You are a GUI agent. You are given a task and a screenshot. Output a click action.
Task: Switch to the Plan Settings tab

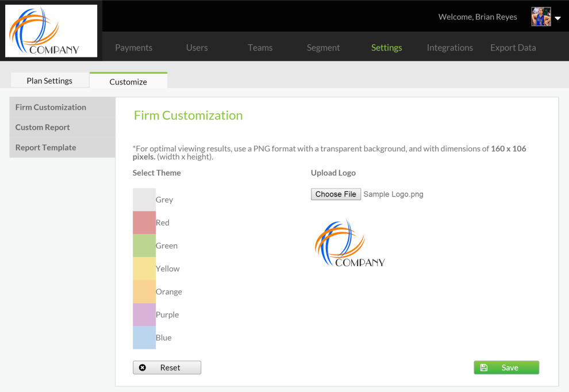(x=49, y=80)
